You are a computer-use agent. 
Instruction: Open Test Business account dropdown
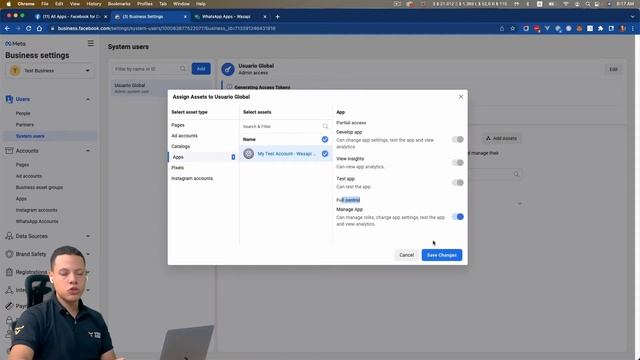pos(49,71)
